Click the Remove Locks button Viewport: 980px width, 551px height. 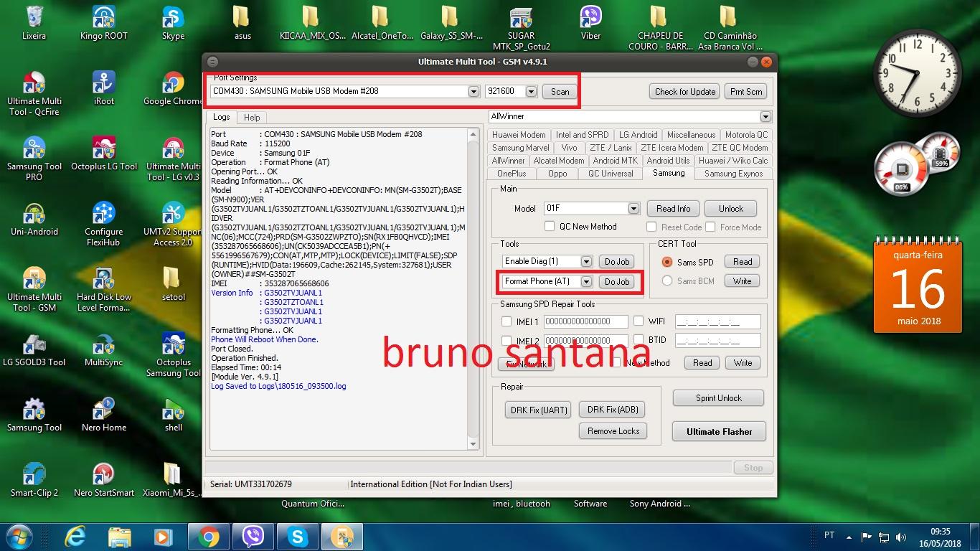point(613,431)
